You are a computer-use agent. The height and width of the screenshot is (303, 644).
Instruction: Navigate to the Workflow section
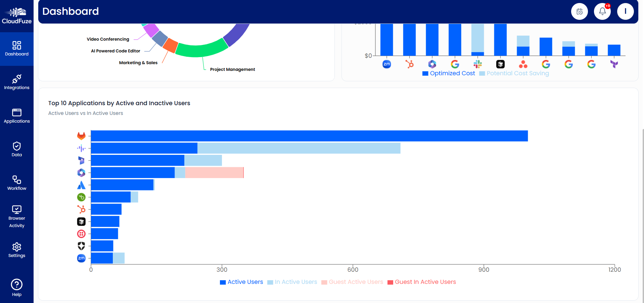click(x=16, y=183)
